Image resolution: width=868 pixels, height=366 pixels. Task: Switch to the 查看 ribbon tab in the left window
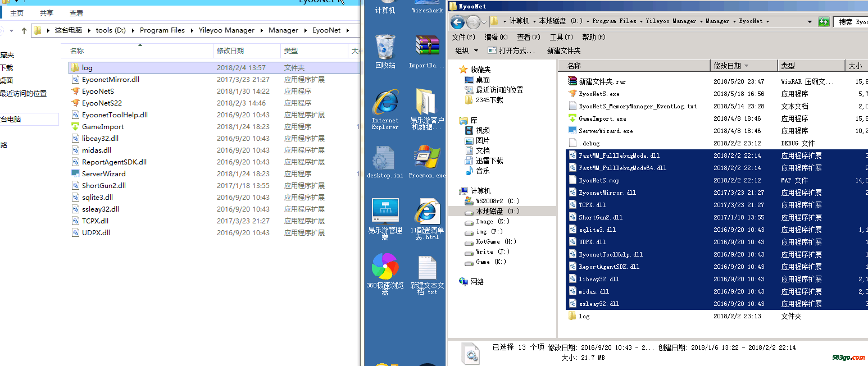pyautogui.click(x=76, y=13)
